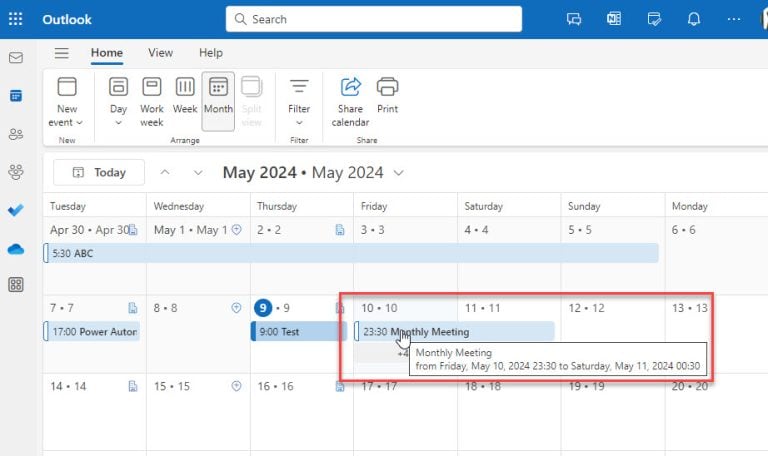
Task: Select the Month view
Action: (x=218, y=101)
